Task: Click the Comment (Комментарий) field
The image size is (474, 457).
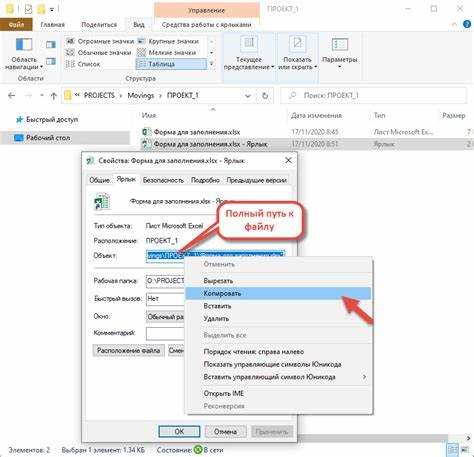Action: (165, 333)
